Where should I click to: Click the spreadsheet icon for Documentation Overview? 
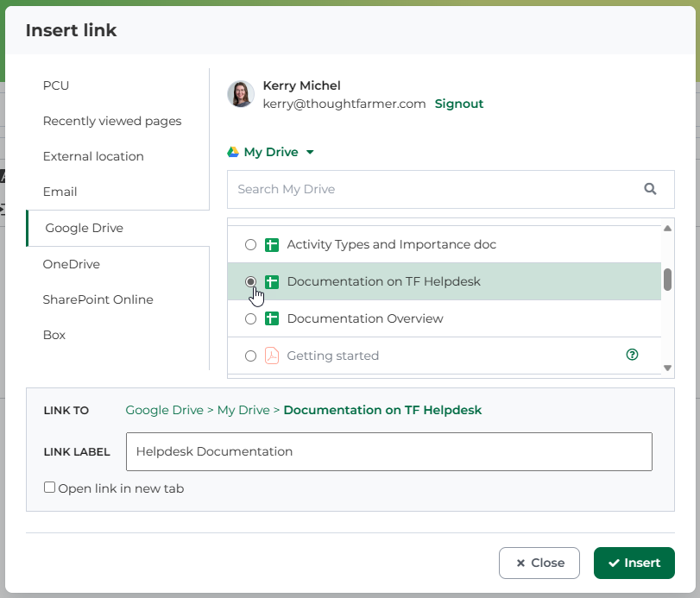[272, 319]
